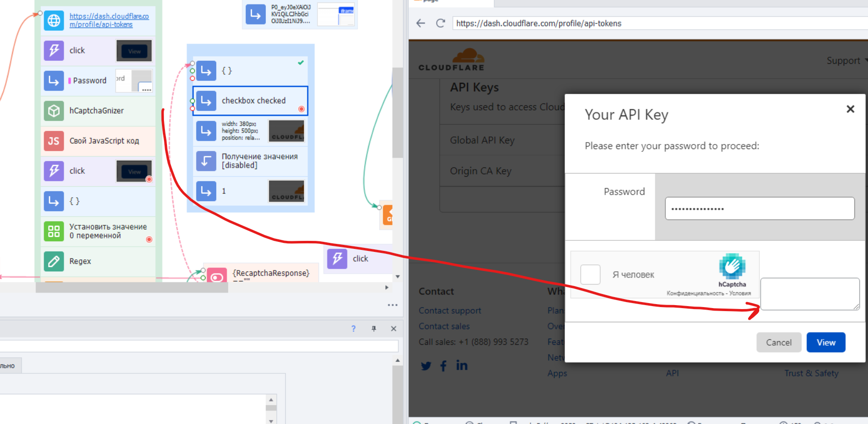
Task: Select the 'hCaptchaGnizer' action label
Action: tap(97, 111)
